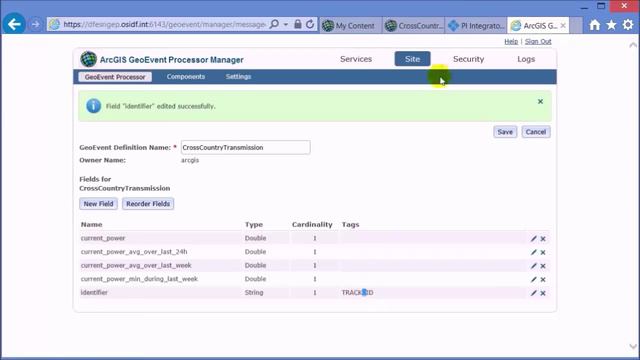Select the Components subtab
The width and height of the screenshot is (640, 360).
[x=186, y=77]
